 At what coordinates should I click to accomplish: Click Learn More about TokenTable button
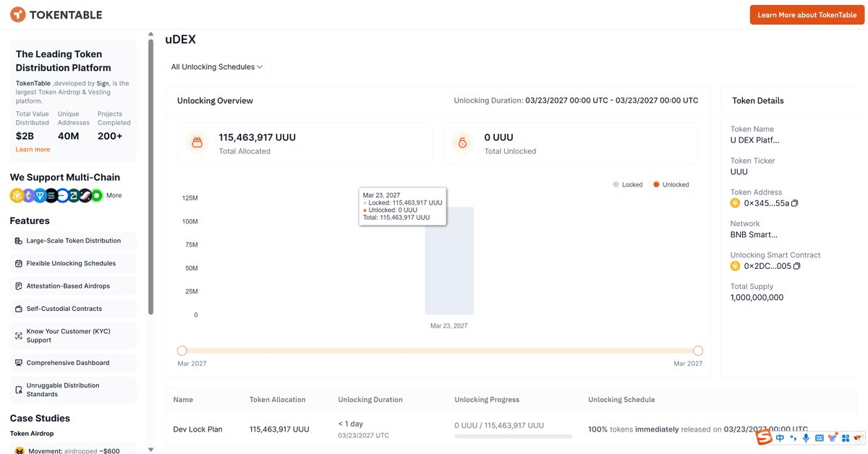pyautogui.click(x=806, y=14)
